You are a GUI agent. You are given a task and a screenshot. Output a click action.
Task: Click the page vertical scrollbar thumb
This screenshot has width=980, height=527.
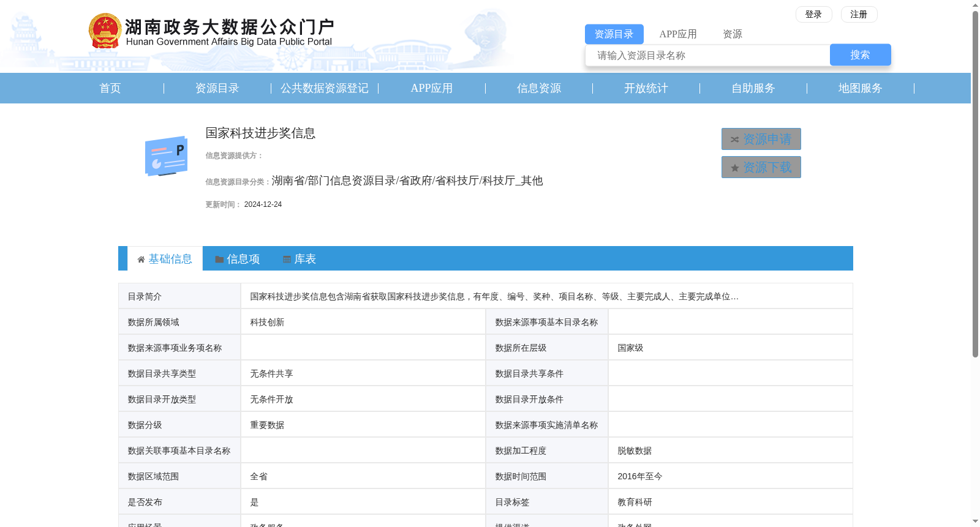pos(975,184)
